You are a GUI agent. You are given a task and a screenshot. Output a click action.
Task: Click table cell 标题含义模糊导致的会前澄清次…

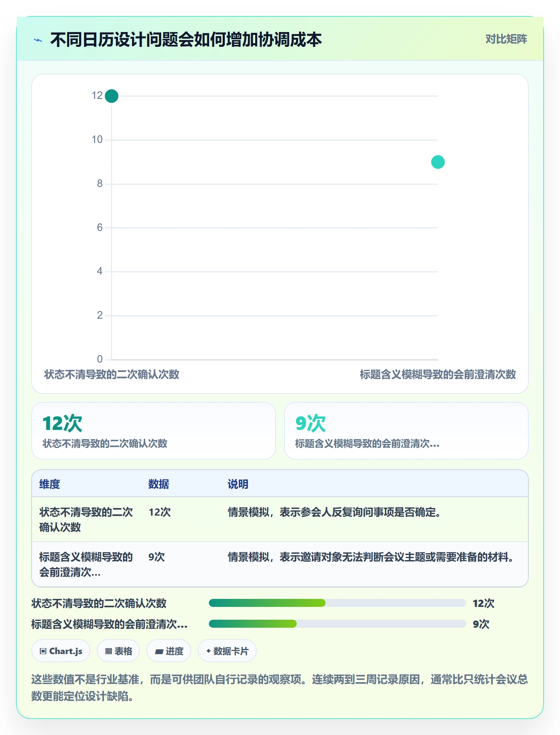[86, 564]
